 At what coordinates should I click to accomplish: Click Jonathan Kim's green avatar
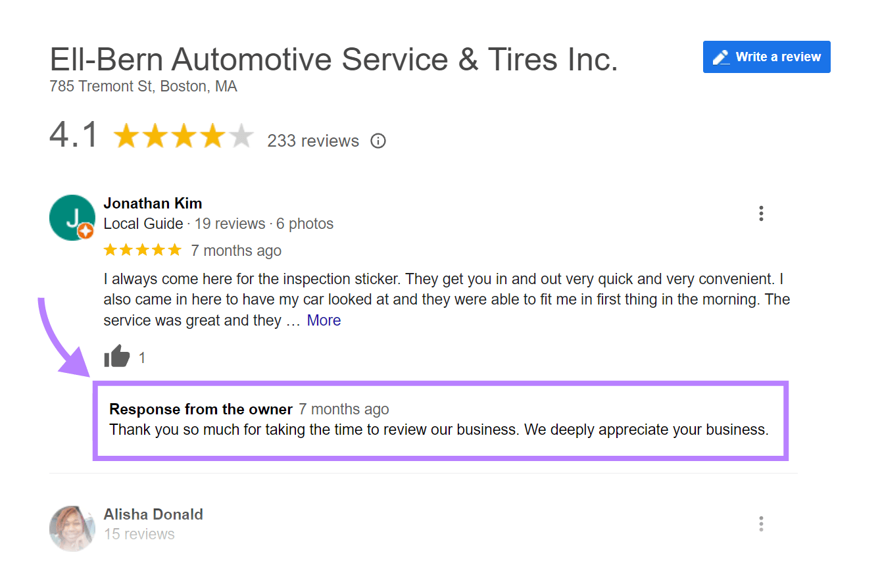[x=72, y=218]
